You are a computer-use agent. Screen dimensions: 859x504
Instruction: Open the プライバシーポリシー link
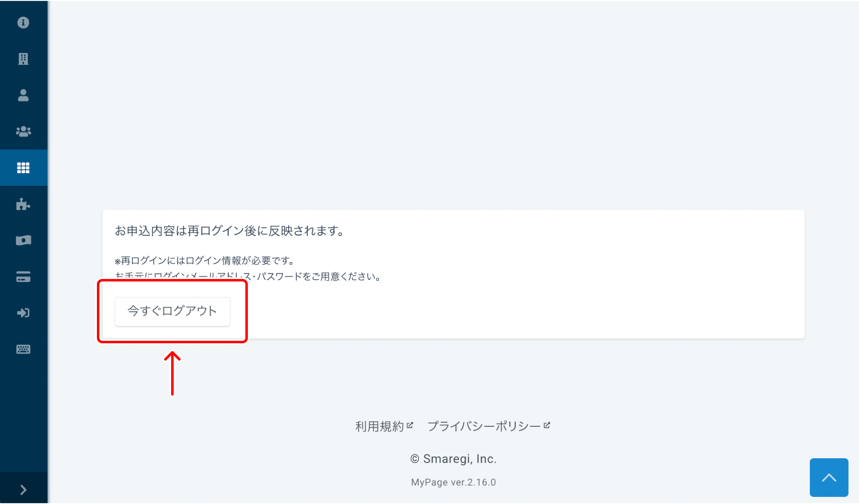pos(484,427)
